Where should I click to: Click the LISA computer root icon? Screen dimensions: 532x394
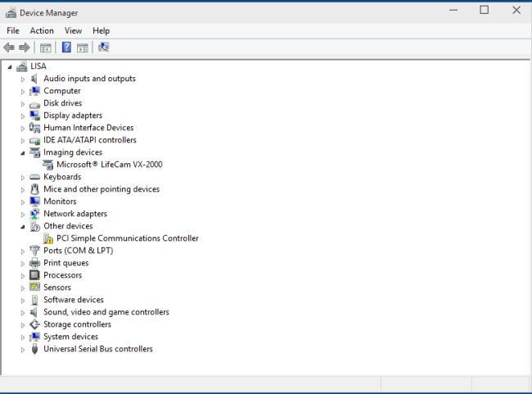(x=22, y=66)
